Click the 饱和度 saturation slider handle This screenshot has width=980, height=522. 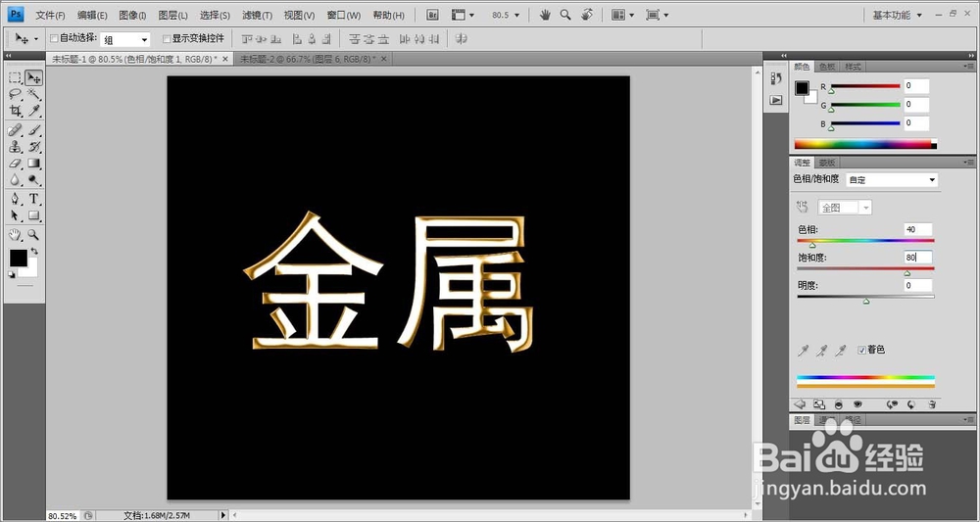[906, 273]
